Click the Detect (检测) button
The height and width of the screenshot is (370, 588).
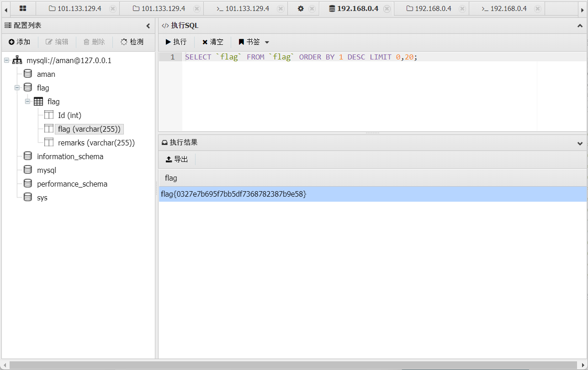coord(132,42)
